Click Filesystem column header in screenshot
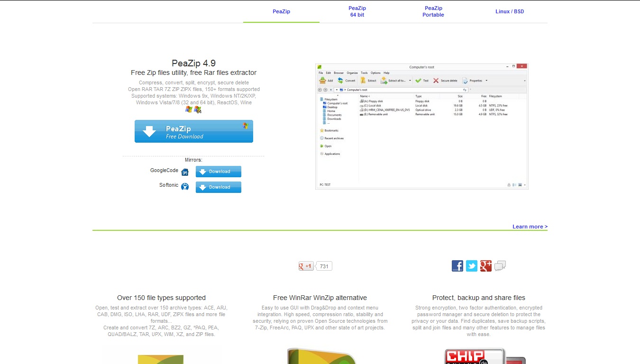This screenshot has width=640, height=364. point(495,96)
